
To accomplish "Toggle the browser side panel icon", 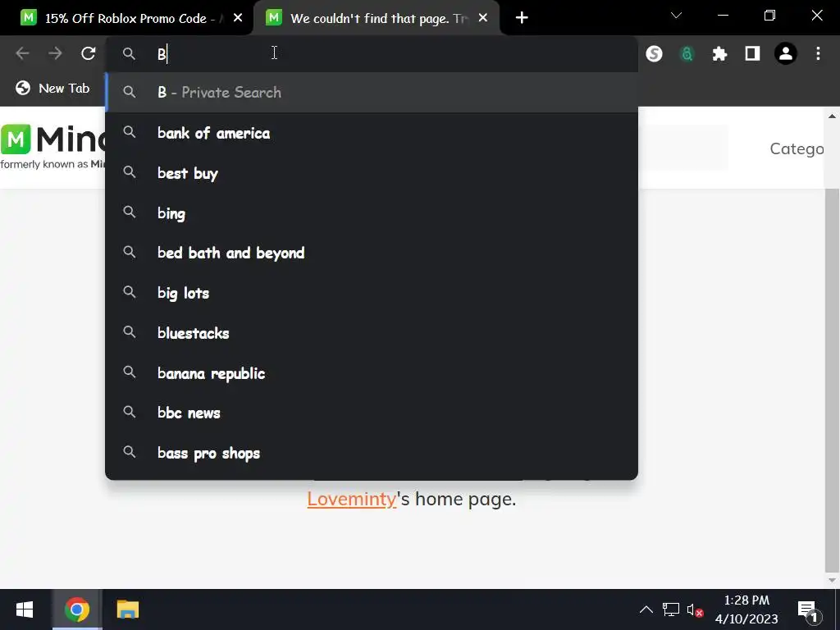I will tap(753, 53).
